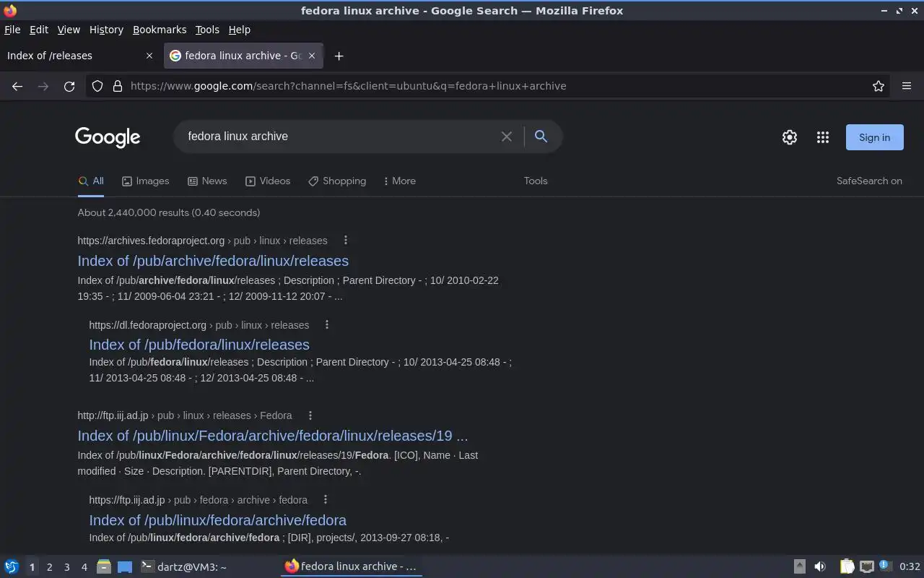Go to the Google logo homepage
The width and height of the screenshot is (924, 578).
point(108,137)
